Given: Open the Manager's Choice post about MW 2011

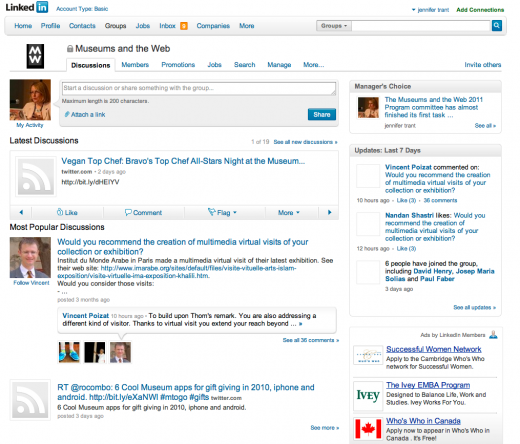Looking at the screenshot, I should 433,107.
